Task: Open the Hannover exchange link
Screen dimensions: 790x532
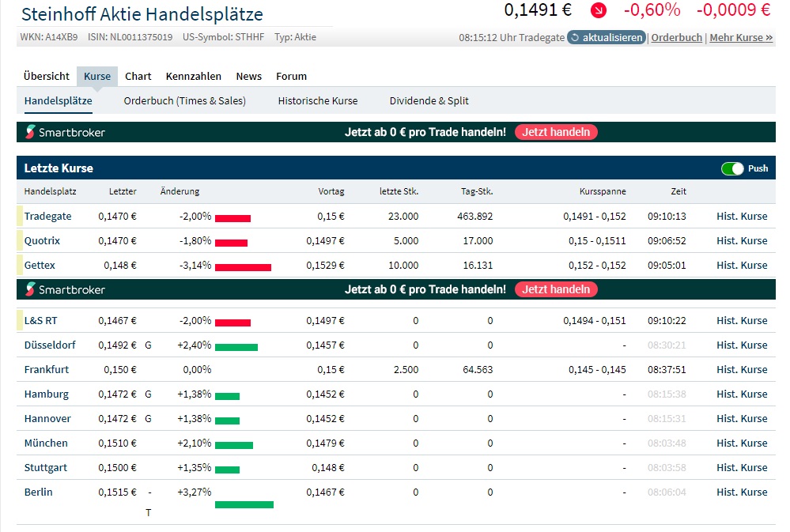Action: point(48,419)
